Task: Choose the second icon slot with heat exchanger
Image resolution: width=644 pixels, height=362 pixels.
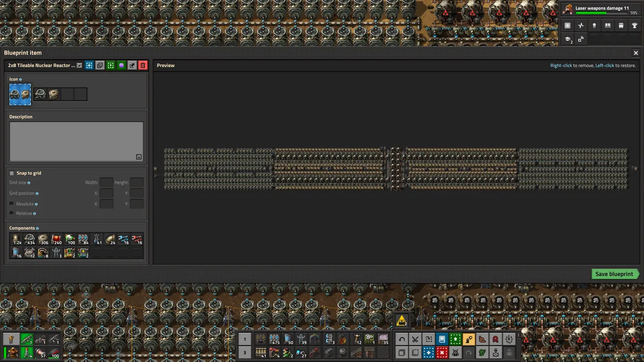Action: 54,94
